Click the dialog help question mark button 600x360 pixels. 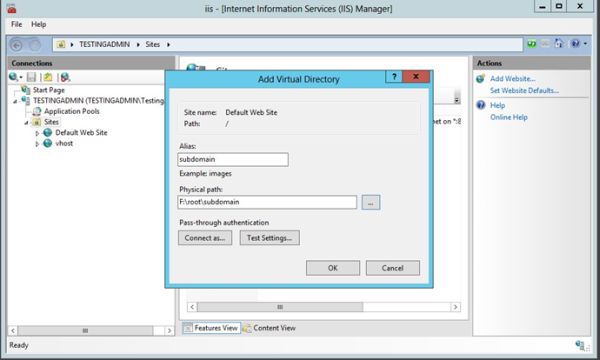(394, 77)
